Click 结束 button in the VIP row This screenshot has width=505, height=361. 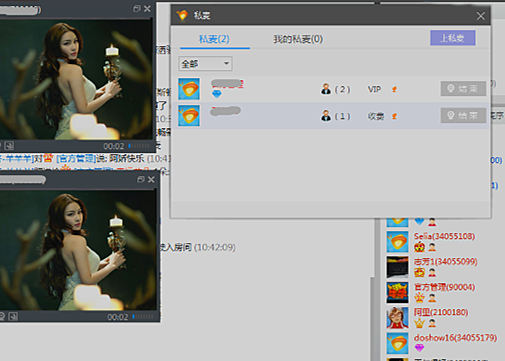(x=463, y=89)
